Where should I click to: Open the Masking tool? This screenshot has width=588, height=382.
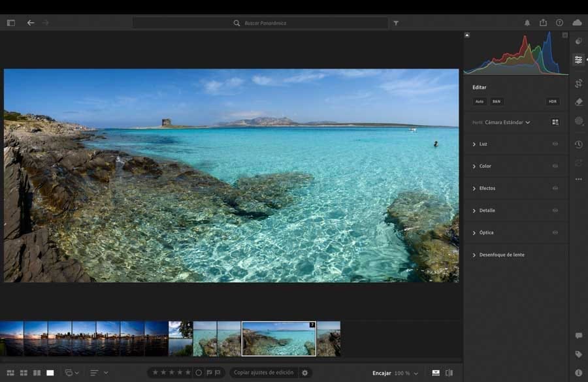578,121
